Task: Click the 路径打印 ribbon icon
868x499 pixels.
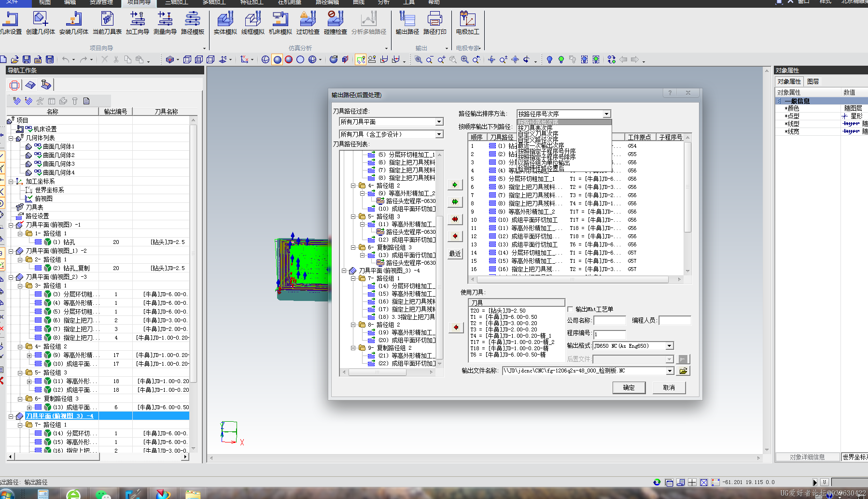Action: pos(435,23)
